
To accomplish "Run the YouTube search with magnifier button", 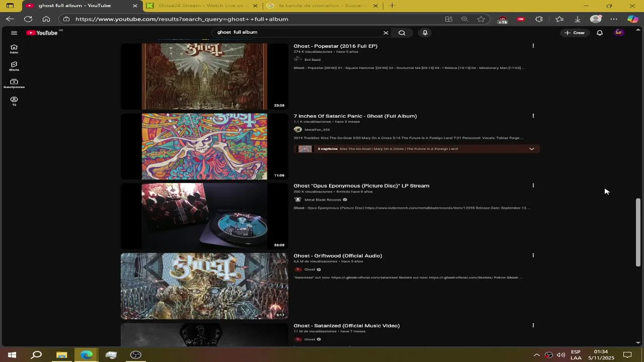I will (x=402, y=33).
